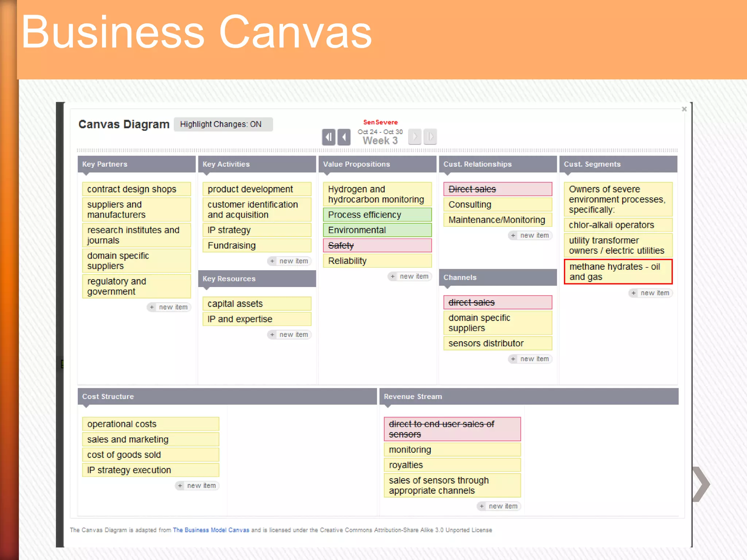Add new item under Value Propositions

(410, 276)
